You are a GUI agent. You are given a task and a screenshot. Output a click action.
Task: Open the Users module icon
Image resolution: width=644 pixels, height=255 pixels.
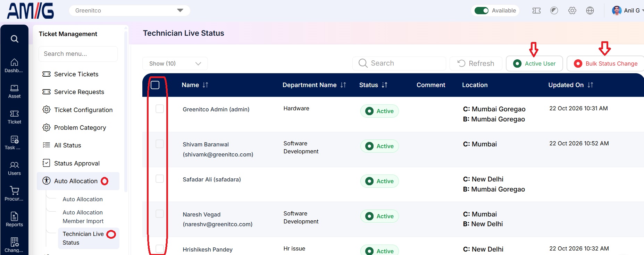(14, 168)
